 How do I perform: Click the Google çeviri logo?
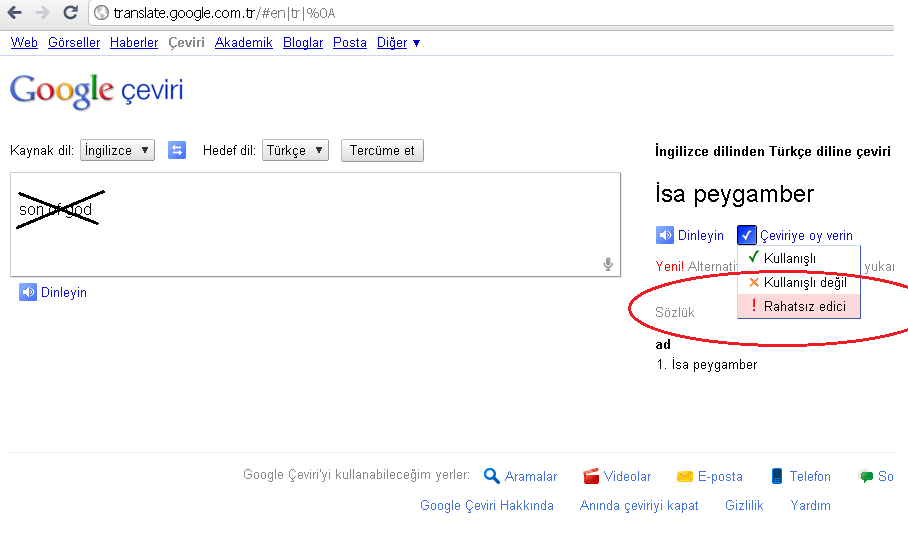tap(96, 90)
